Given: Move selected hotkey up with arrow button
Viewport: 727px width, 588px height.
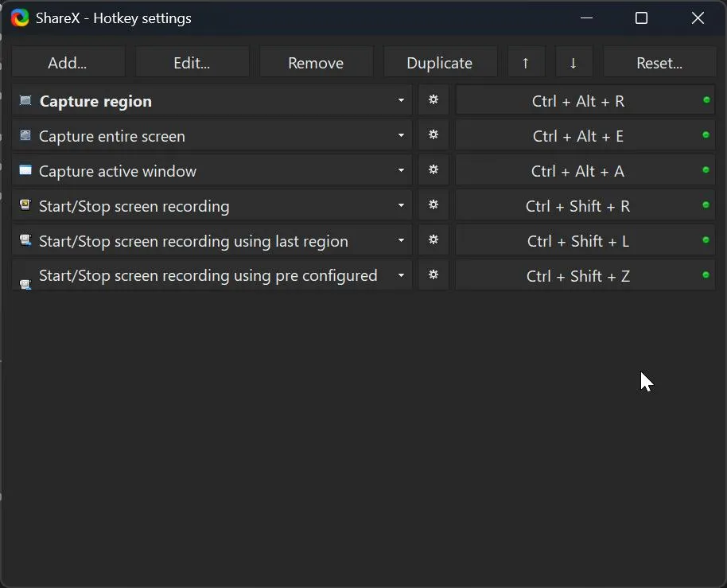Looking at the screenshot, I should 527,63.
